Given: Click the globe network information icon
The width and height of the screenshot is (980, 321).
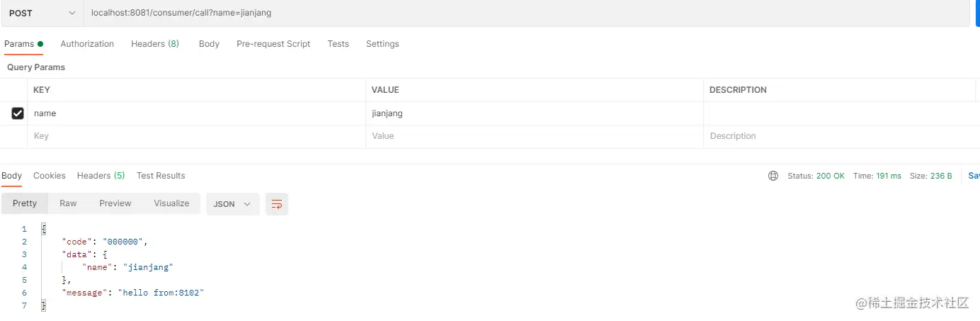Looking at the screenshot, I should 773,176.
